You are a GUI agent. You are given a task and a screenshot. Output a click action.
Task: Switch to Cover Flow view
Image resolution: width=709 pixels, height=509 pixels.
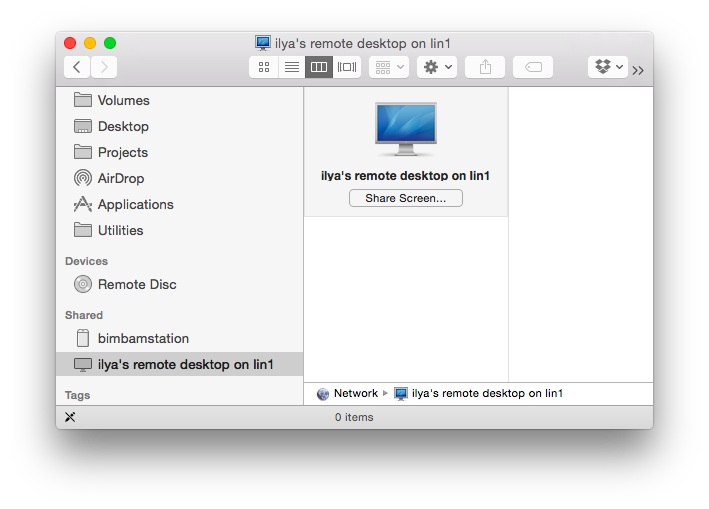coord(347,67)
